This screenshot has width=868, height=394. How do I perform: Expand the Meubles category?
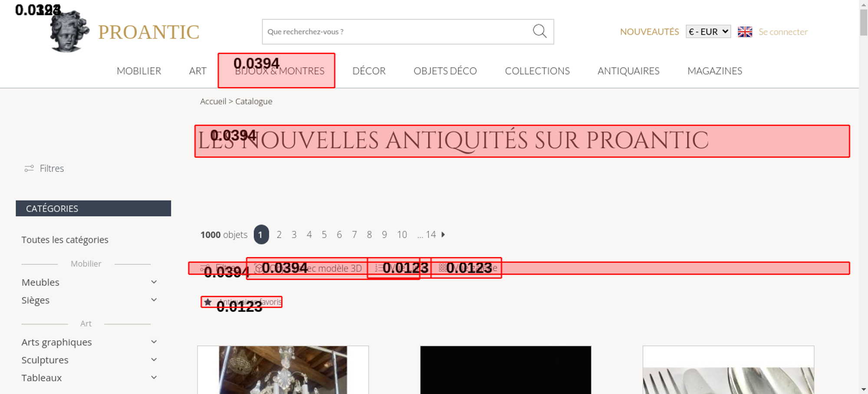[x=154, y=282]
